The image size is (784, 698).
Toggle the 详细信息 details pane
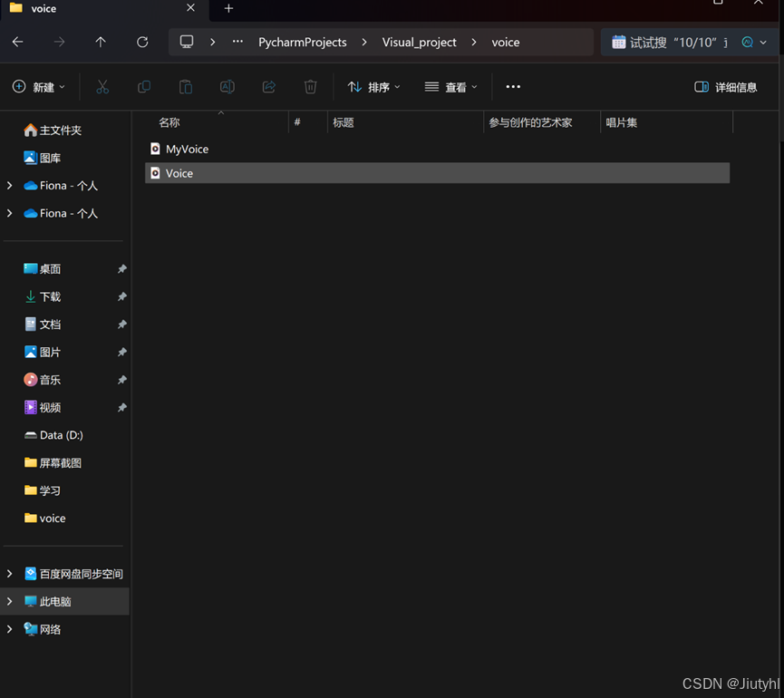[x=726, y=86]
